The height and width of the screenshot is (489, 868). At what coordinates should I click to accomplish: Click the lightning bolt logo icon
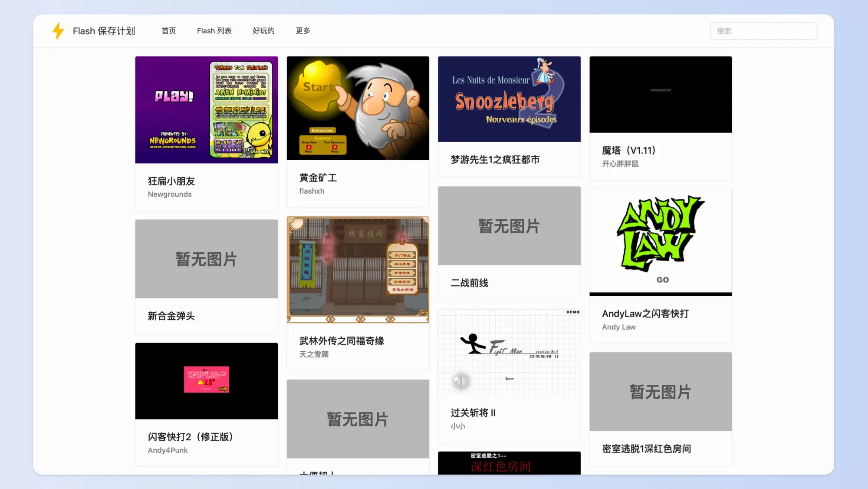[x=58, y=31]
